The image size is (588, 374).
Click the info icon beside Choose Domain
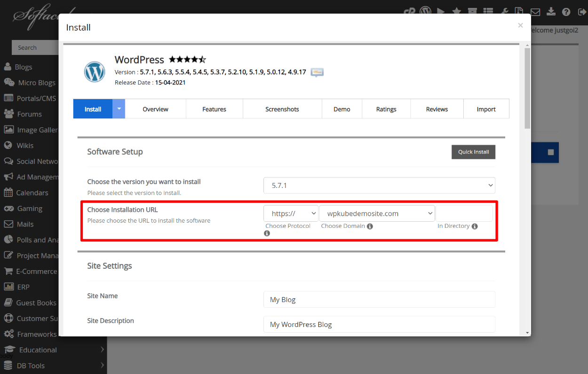click(x=370, y=226)
